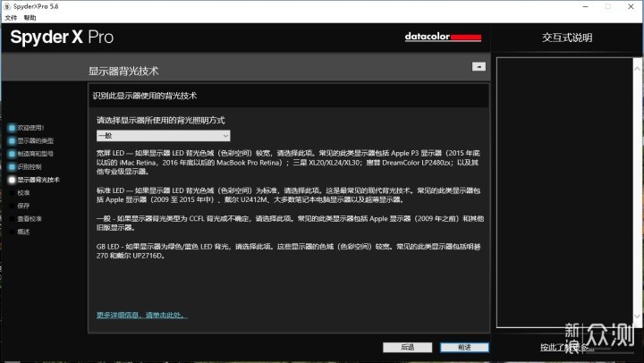Click the 请选择显示器所使用的背光照明方式 label
The width and height of the screenshot is (644, 363).
click(x=161, y=121)
